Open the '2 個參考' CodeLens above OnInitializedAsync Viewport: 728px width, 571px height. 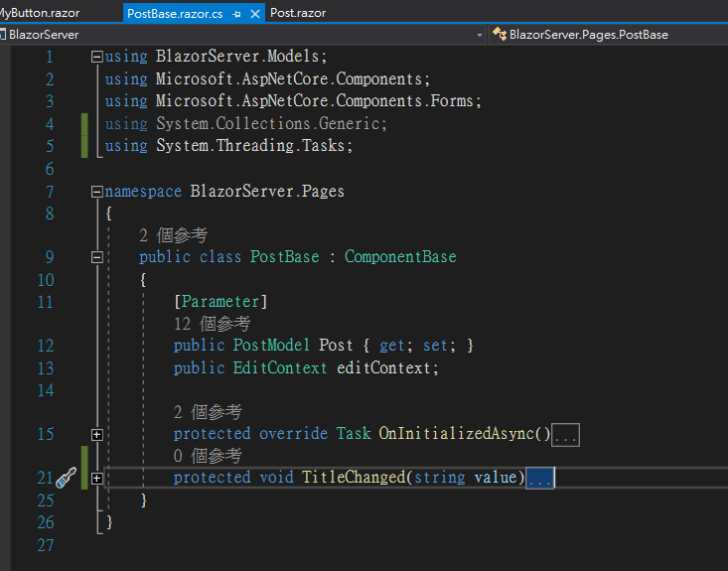coord(208,412)
